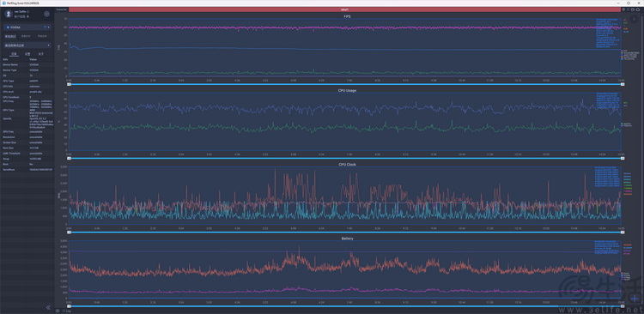644x314 pixels.
Task: Click the Value column header in device table
Action: (33, 59)
